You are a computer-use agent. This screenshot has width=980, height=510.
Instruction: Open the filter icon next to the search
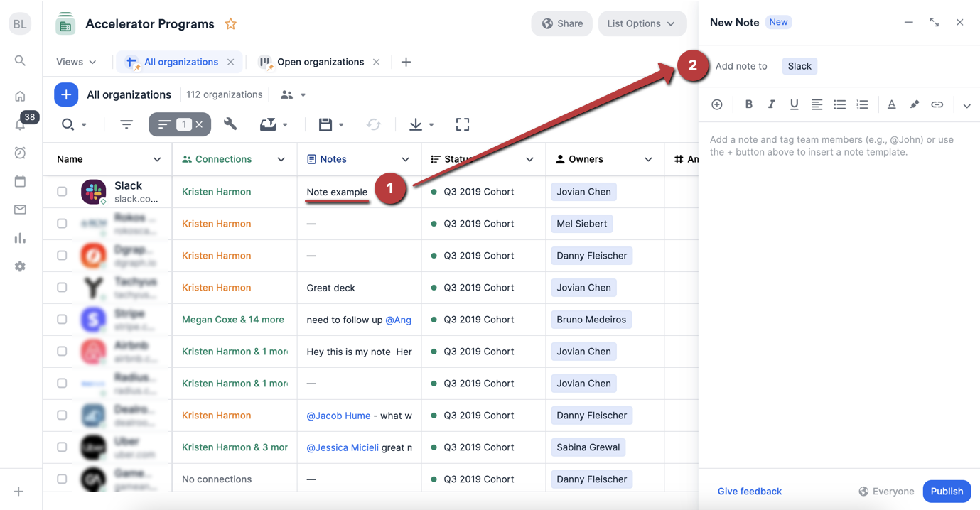click(126, 124)
